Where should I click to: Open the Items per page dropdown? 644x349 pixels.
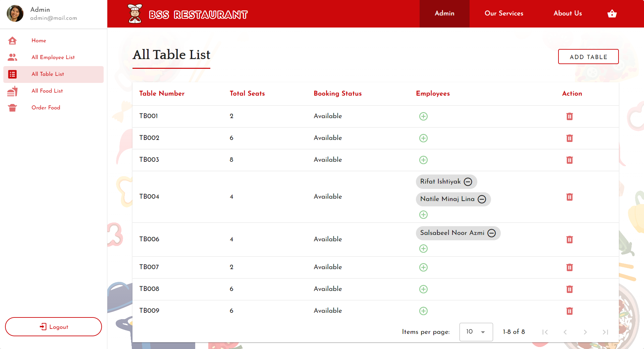pyautogui.click(x=476, y=332)
